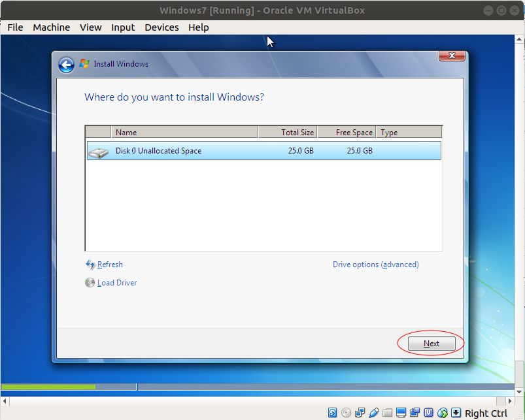Open Drive options (advanced)
The height and width of the screenshot is (420, 525).
pos(376,265)
